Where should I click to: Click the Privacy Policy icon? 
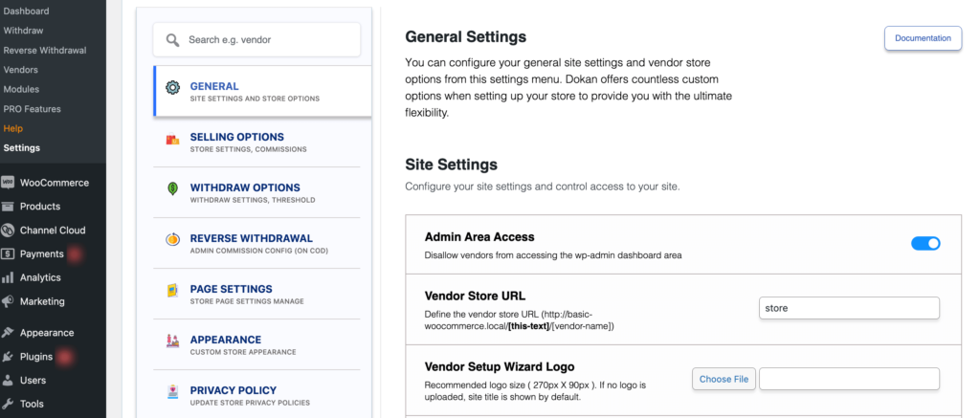[172, 392]
